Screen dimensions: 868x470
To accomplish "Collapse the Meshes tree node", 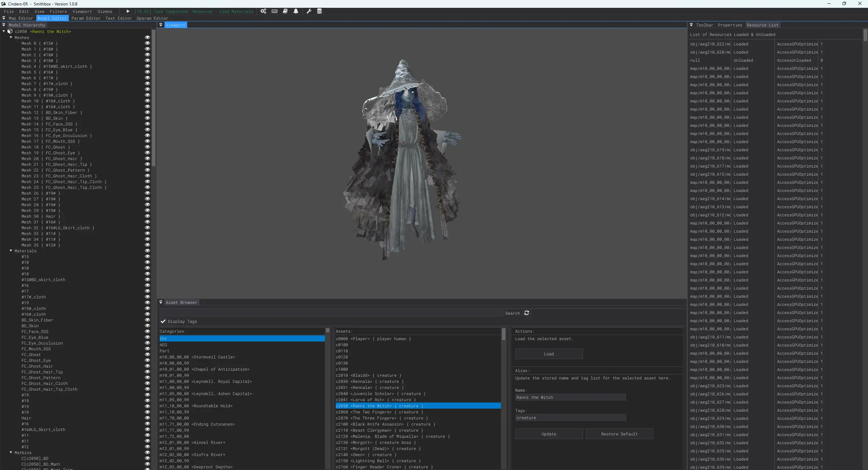I will pos(11,37).
